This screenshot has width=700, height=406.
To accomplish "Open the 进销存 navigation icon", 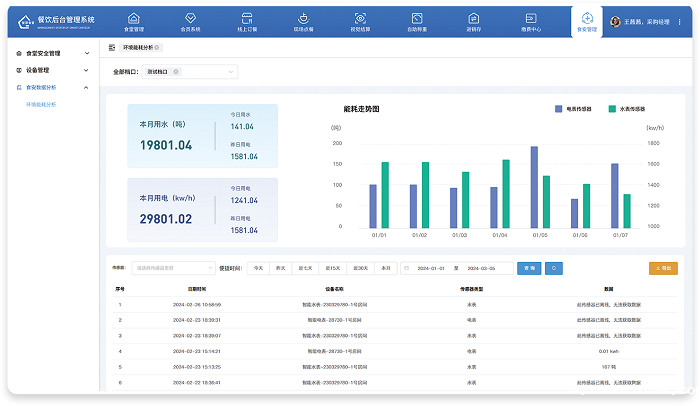I will (474, 18).
